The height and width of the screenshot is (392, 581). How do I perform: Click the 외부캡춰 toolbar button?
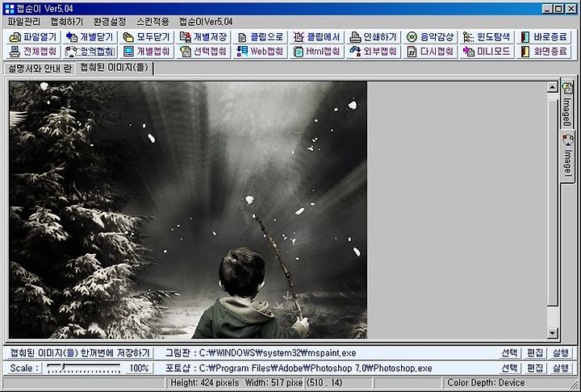pos(373,52)
